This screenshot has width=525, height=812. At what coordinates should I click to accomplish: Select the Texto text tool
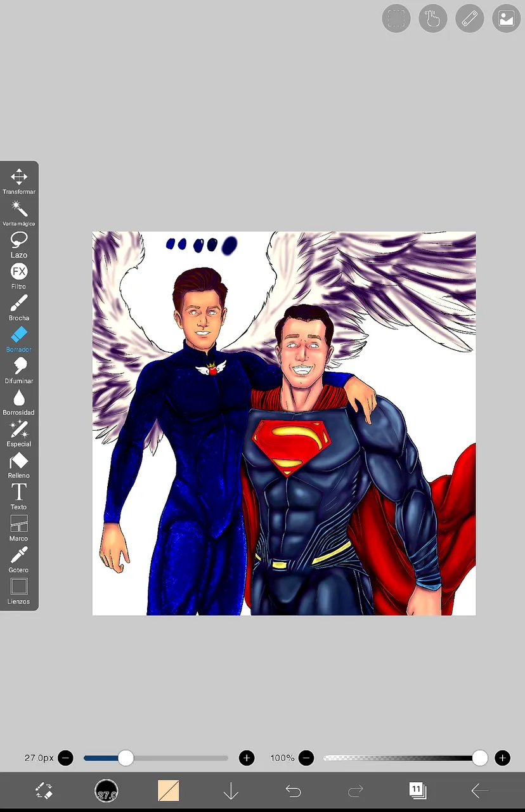(x=19, y=496)
